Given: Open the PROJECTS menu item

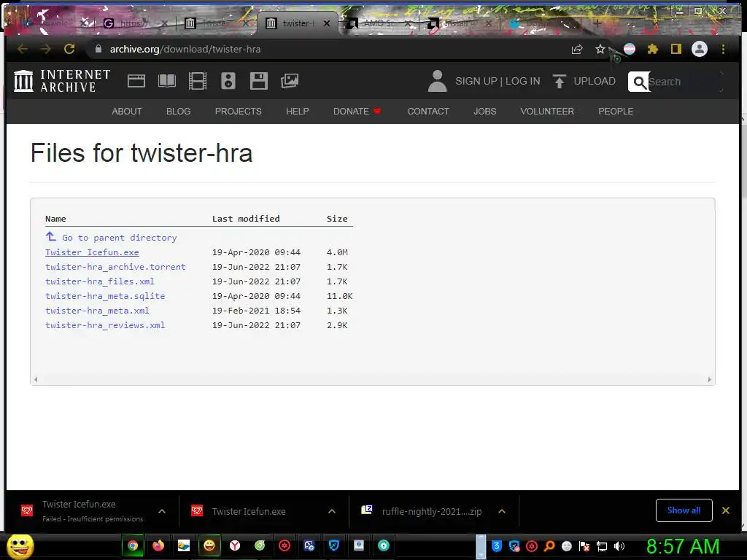Looking at the screenshot, I should coord(239,111).
